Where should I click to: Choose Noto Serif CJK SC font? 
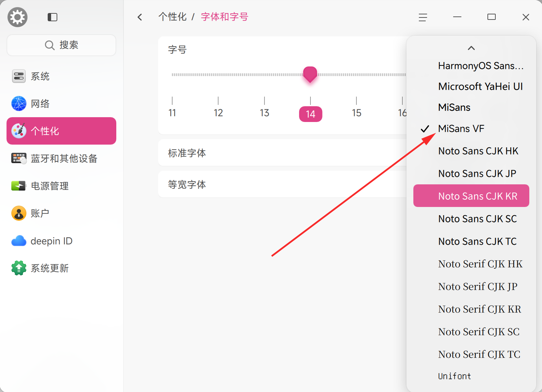coord(471,332)
